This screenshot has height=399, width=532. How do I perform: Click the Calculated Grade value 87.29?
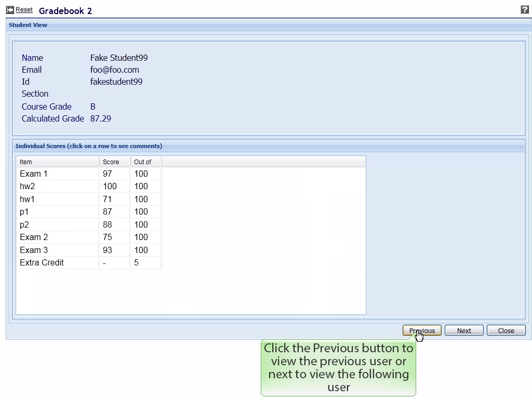(100, 118)
